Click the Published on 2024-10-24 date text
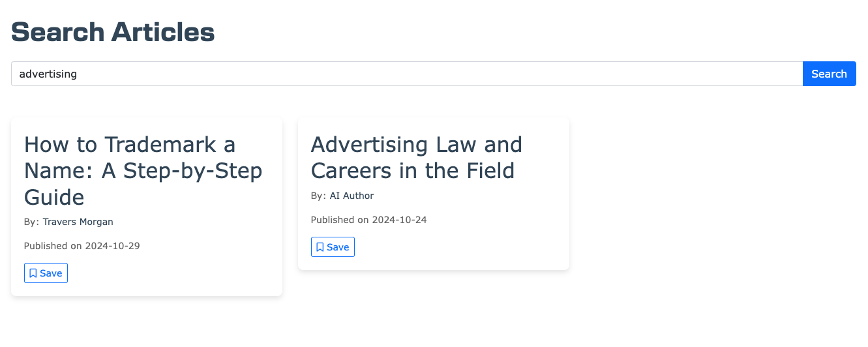 click(369, 220)
